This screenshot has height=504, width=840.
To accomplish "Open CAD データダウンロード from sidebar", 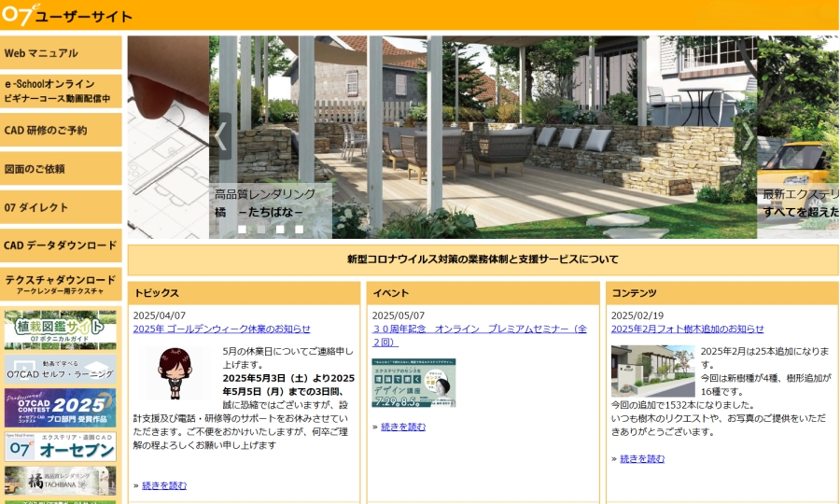I will tap(61, 245).
